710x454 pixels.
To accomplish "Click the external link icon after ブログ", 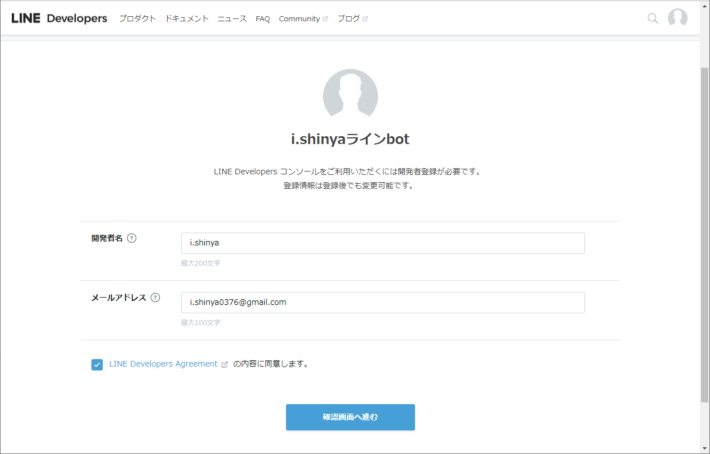I will click(365, 19).
